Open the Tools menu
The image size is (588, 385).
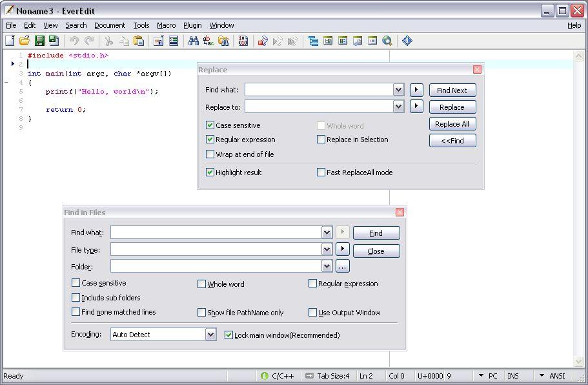click(x=141, y=25)
